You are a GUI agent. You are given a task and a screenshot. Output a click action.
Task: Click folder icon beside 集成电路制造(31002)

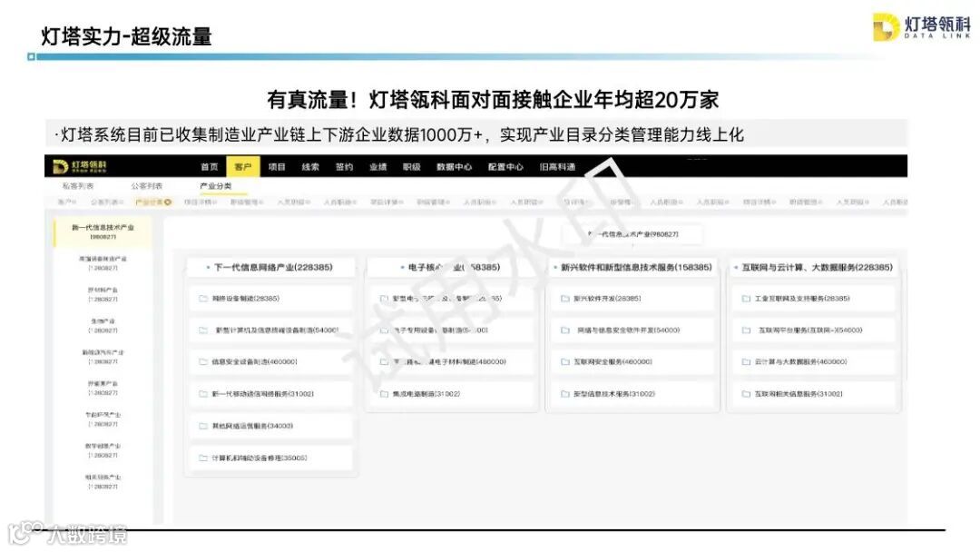click(x=385, y=394)
